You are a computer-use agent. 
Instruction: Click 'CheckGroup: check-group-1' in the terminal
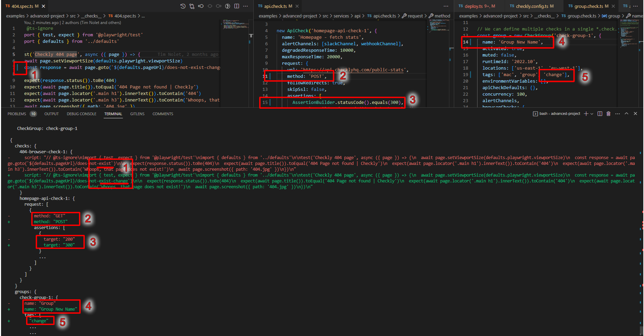pos(47,129)
